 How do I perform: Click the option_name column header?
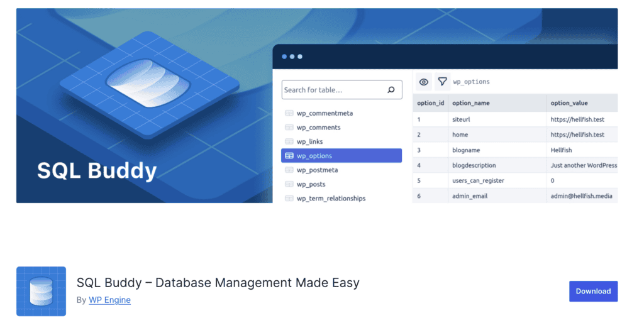coord(497,103)
